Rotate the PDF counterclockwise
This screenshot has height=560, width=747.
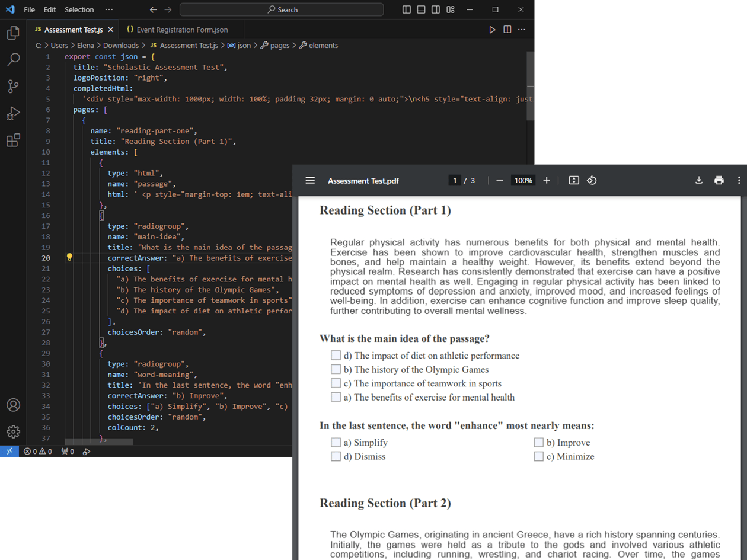(x=592, y=180)
